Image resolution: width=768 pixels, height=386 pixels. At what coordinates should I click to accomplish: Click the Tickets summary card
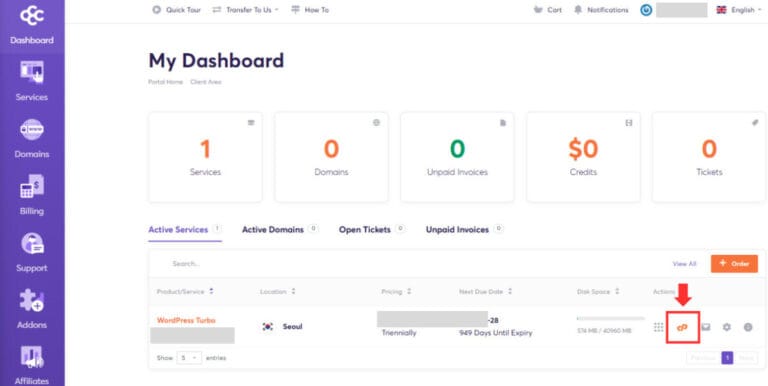709,157
